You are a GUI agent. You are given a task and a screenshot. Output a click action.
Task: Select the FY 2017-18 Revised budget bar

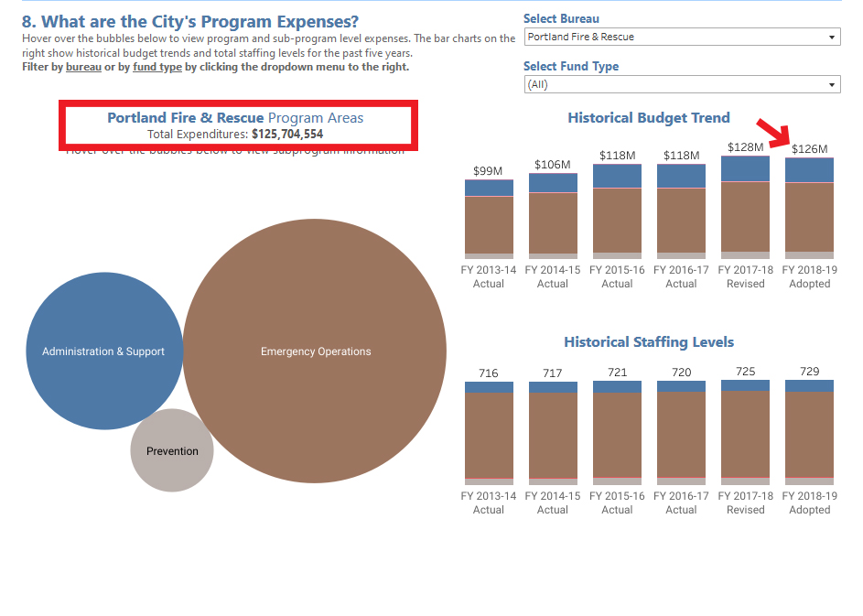[745, 208]
